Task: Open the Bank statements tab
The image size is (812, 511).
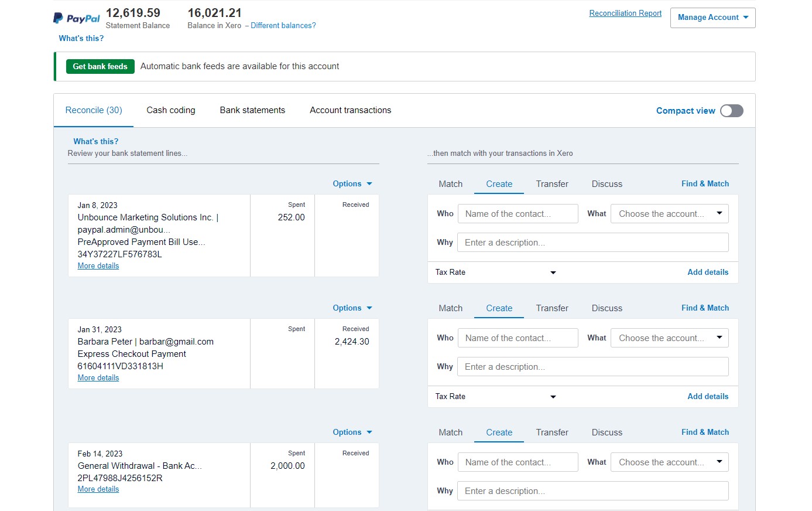Action: [252, 110]
